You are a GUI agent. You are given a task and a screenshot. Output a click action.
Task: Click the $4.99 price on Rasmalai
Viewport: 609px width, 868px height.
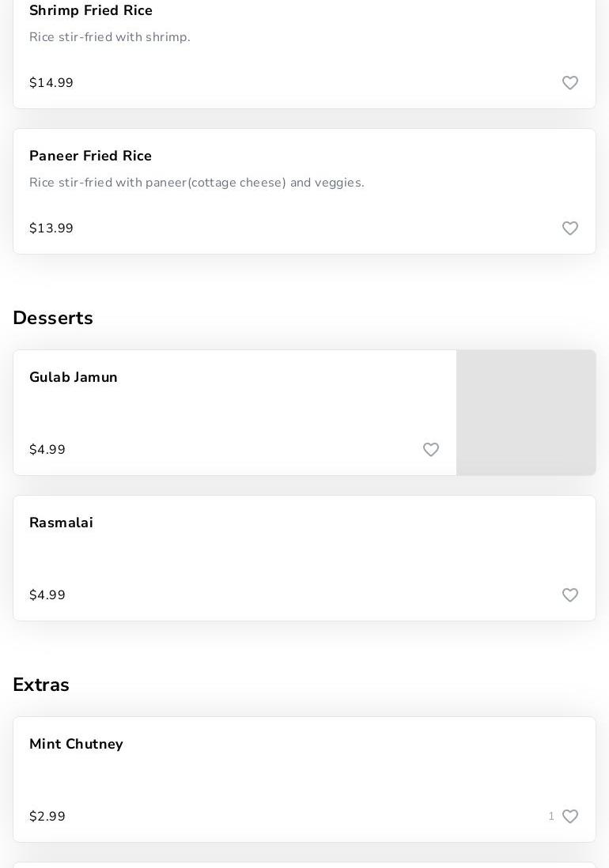(x=47, y=595)
